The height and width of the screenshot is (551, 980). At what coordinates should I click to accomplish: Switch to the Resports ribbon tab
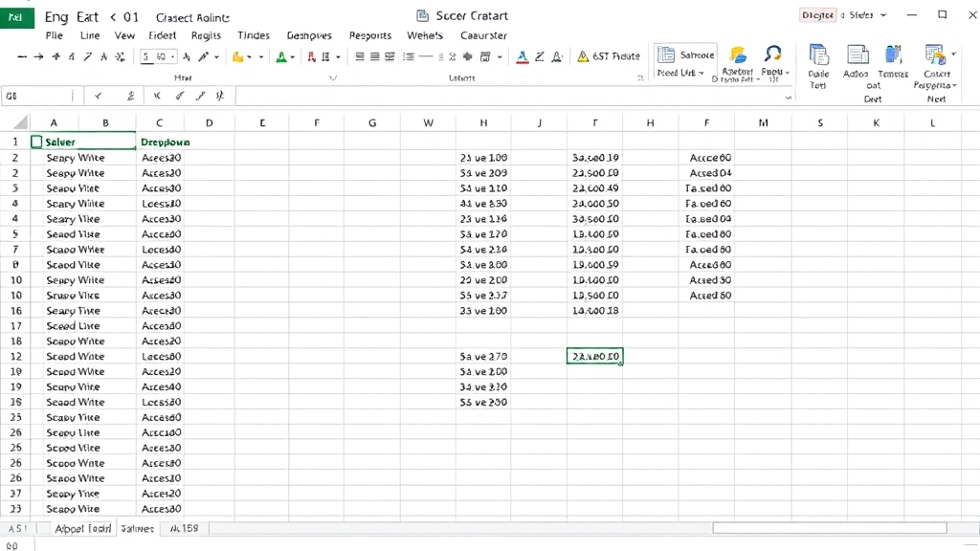click(x=370, y=34)
